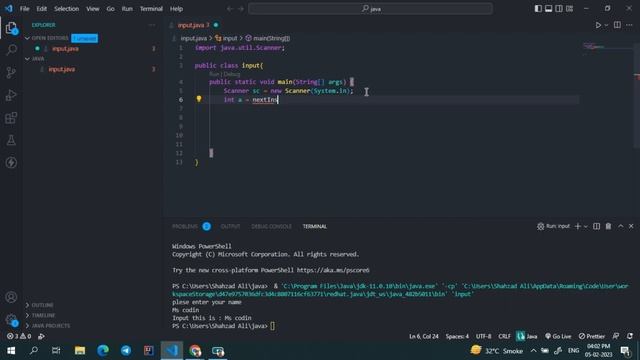Click Prettier status bar item

pyautogui.click(x=591, y=336)
